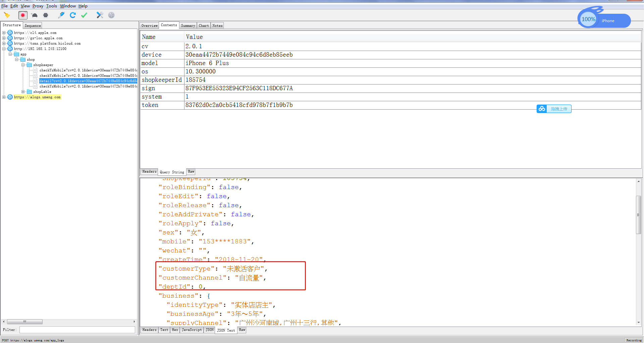
Task: Expand the c14.apple.com host node
Action: pyautogui.click(x=4, y=33)
